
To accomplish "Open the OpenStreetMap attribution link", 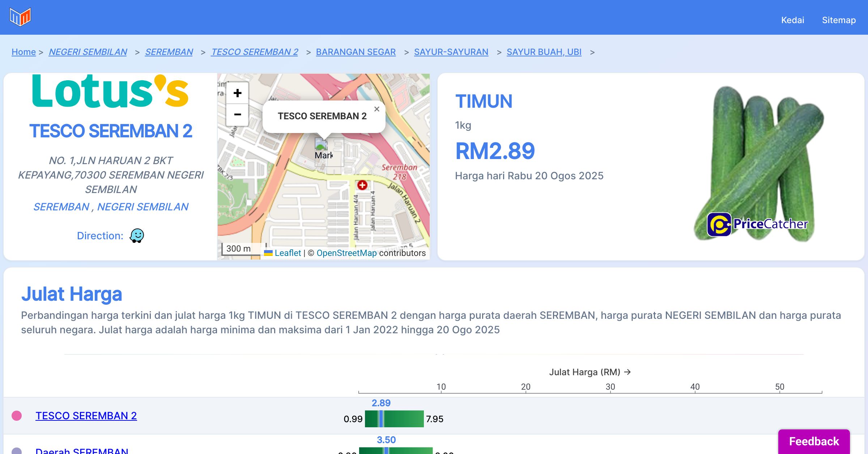I will coord(346,253).
